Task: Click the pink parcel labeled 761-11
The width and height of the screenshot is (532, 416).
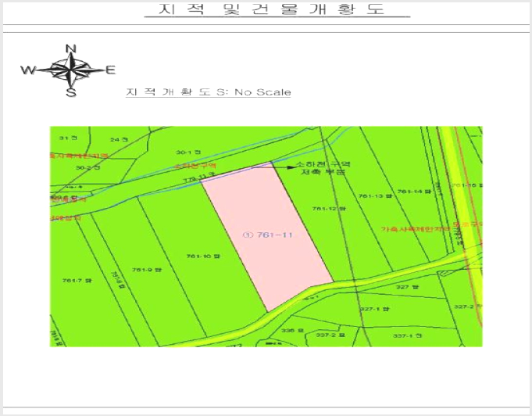Action: [x=268, y=235]
